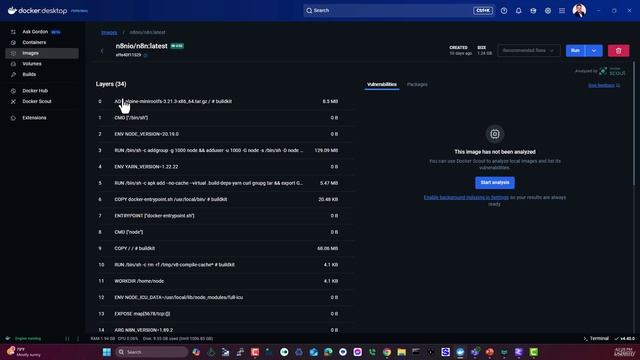Select layer 3 RUN addgroup row
Viewport: 640px width, 360px height.
click(x=224, y=150)
